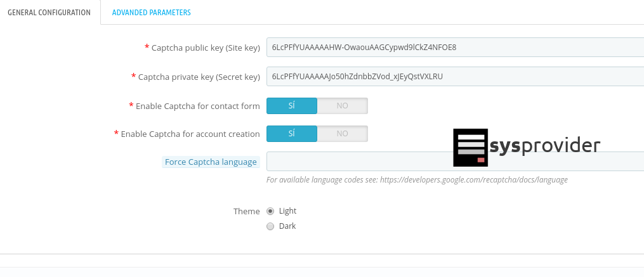Switch to the General Configuration tab
The width and height of the screenshot is (644, 277).
pos(49,12)
